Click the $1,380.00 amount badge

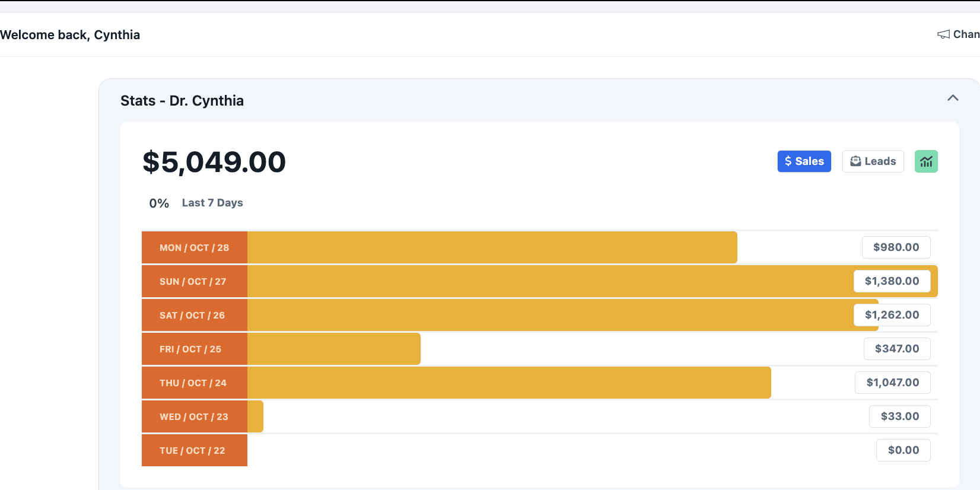[x=892, y=281]
